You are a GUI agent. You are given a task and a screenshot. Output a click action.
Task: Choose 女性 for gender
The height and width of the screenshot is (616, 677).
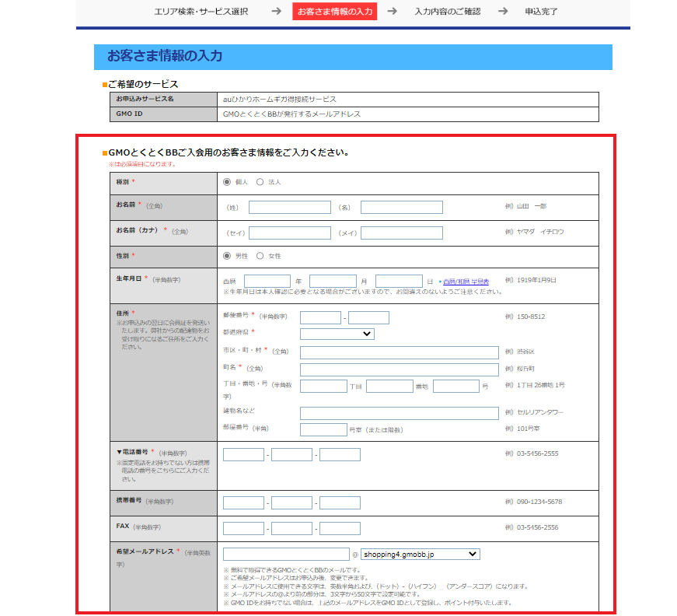(x=260, y=256)
